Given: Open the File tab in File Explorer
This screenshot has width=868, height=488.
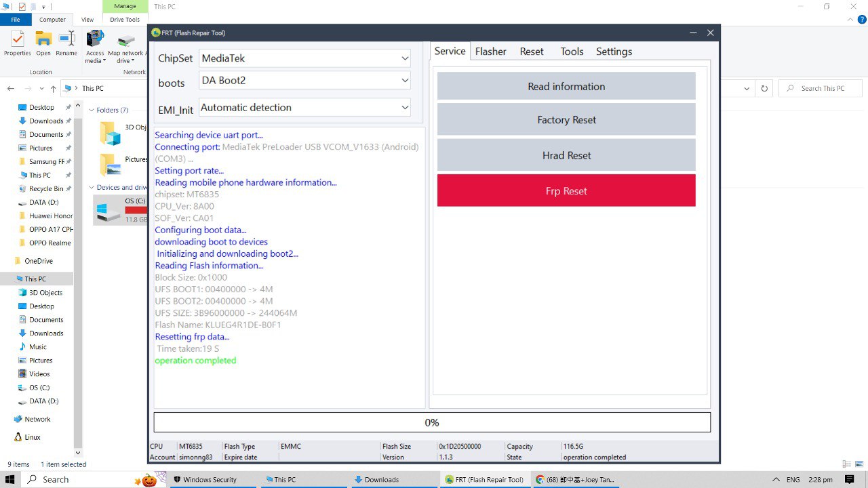Looking at the screenshot, I should (15, 20).
